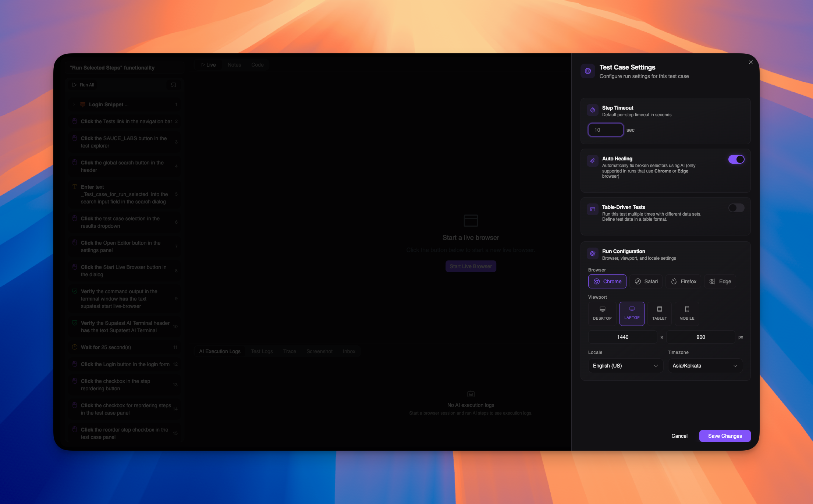
Task: Click the loop icon beside Run All
Action: click(x=173, y=85)
